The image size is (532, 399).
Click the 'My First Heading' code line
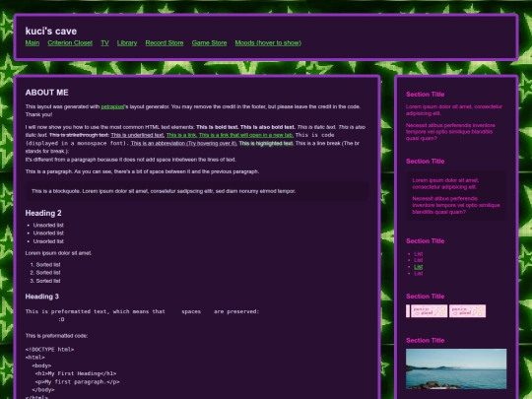(76, 373)
